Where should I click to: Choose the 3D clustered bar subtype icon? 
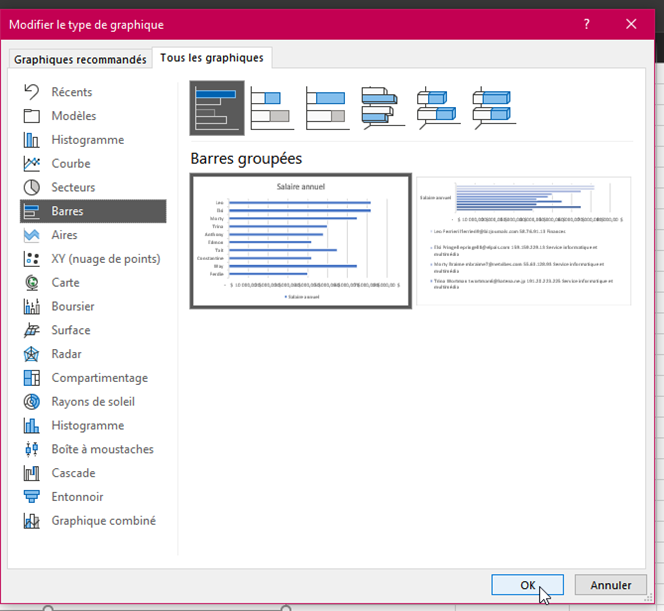tap(383, 108)
